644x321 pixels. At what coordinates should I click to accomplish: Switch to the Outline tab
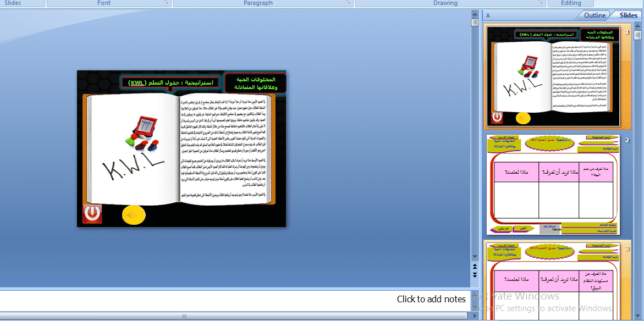[595, 15]
